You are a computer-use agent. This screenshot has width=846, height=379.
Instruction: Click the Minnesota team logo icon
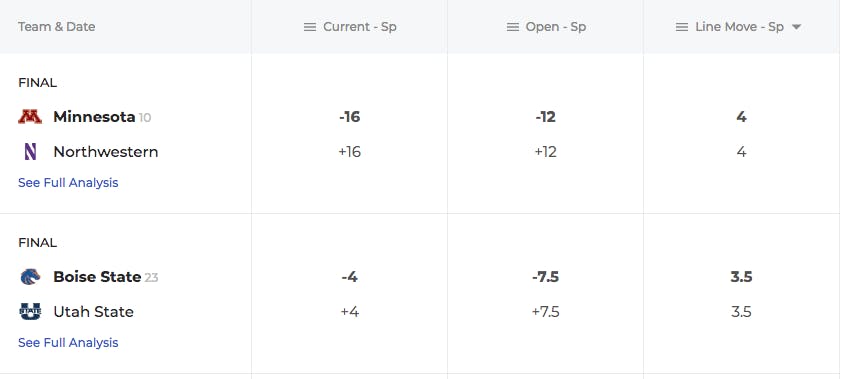pyautogui.click(x=30, y=117)
